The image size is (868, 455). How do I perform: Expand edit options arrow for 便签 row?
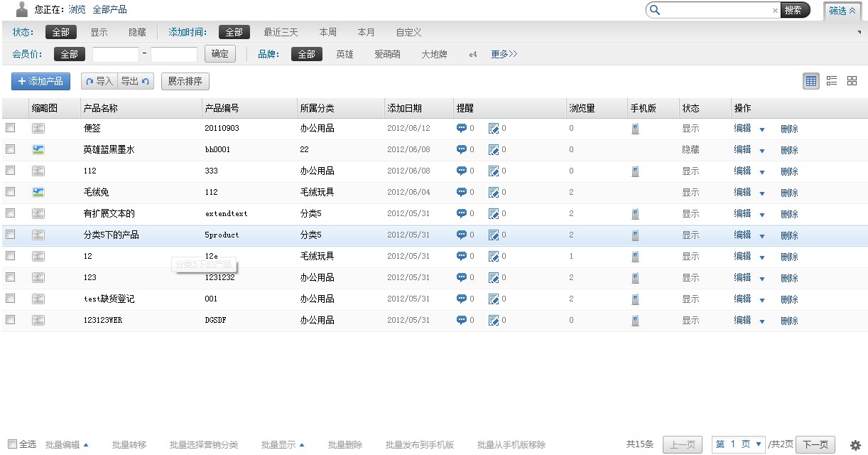click(762, 130)
